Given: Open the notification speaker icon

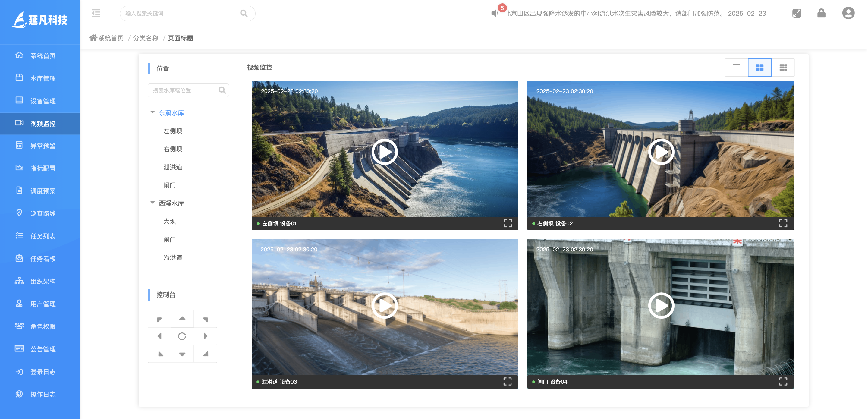Looking at the screenshot, I should 494,14.
